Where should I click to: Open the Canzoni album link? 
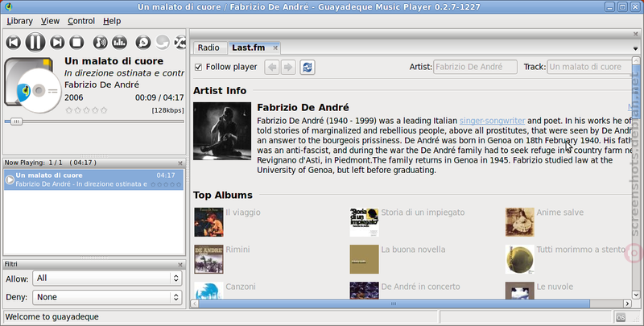pos(240,287)
